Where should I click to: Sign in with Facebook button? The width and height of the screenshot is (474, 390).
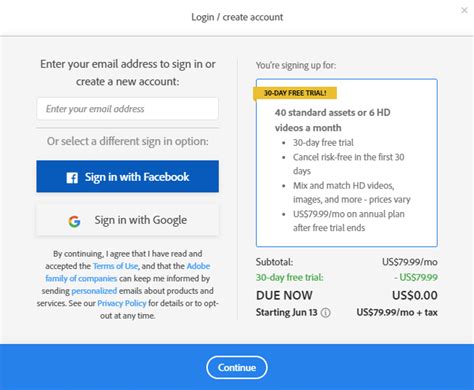128,176
